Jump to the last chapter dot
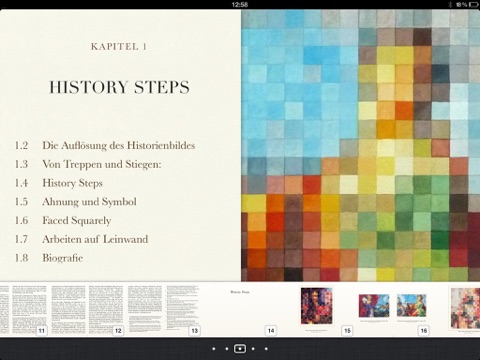The height and width of the screenshot is (360, 480). (x=266, y=349)
